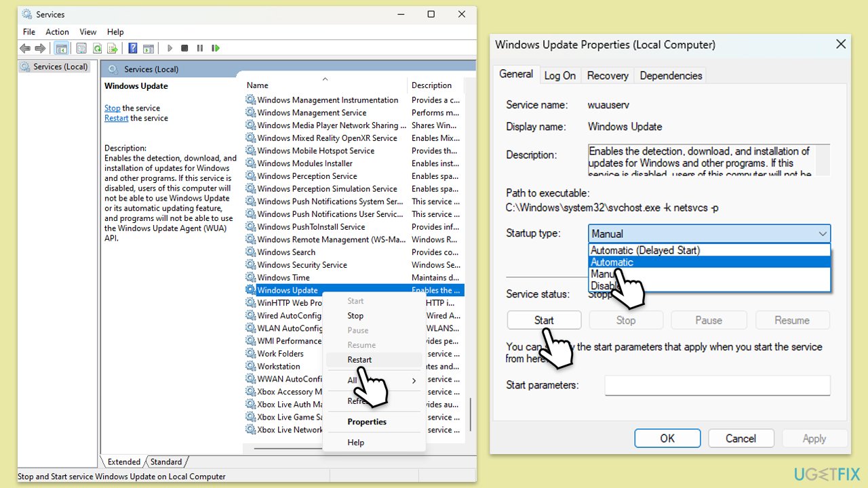Switch to the Recovery tab
Screen dimensions: 868x488
click(607, 76)
